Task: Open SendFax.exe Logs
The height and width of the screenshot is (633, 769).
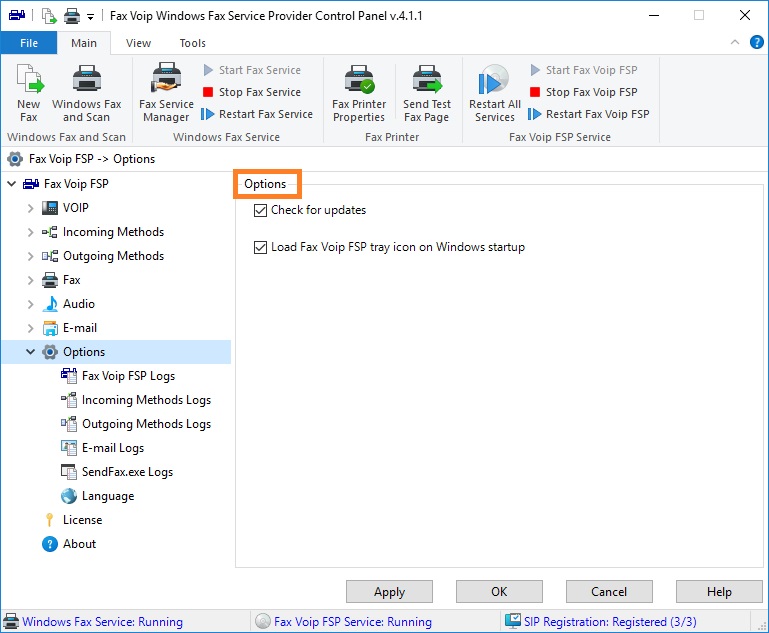Action: pyautogui.click(x=127, y=472)
